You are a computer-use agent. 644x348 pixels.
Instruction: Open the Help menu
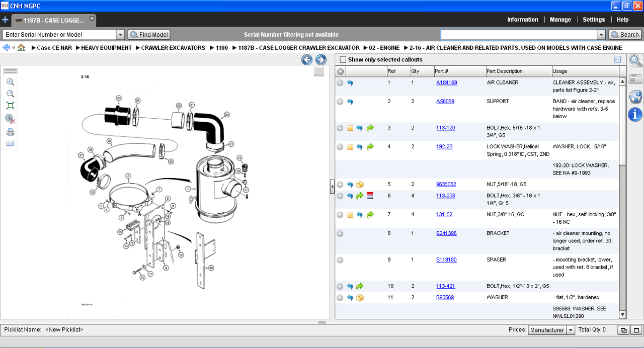622,20
